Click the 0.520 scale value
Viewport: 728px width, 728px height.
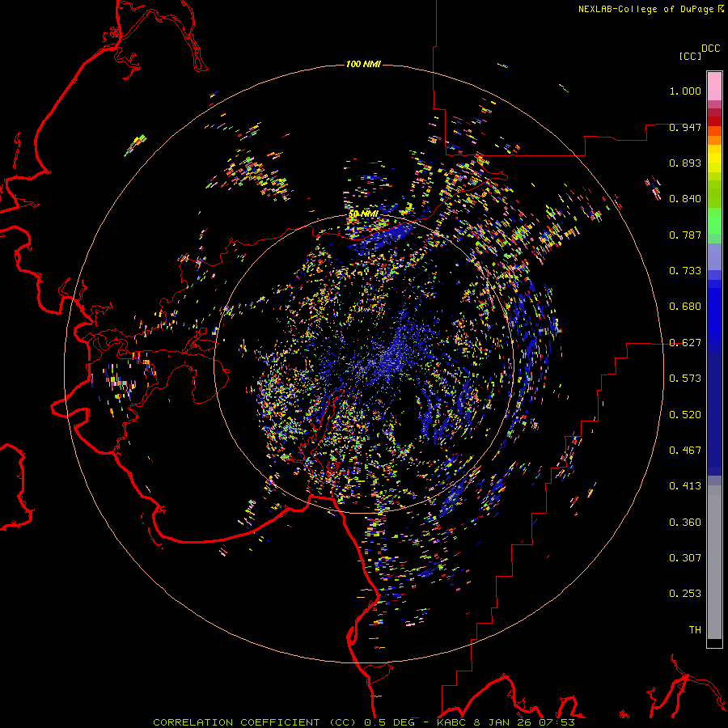point(685,415)
